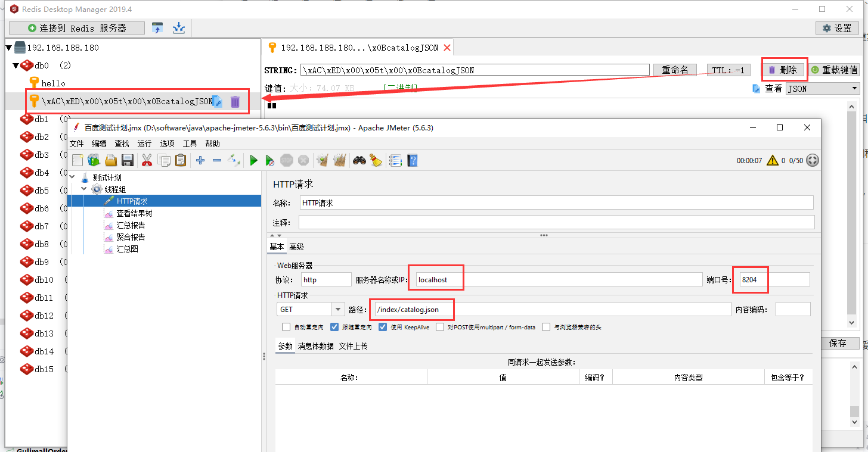Click the Clear gear-broom icon

[x=323, y=160]
